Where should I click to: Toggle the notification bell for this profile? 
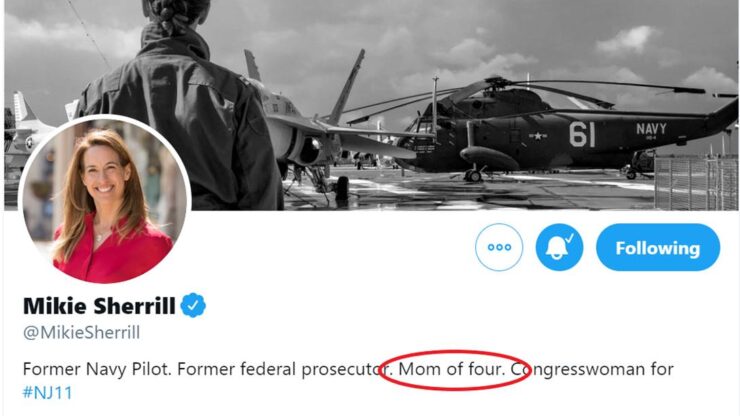(559, 248)
